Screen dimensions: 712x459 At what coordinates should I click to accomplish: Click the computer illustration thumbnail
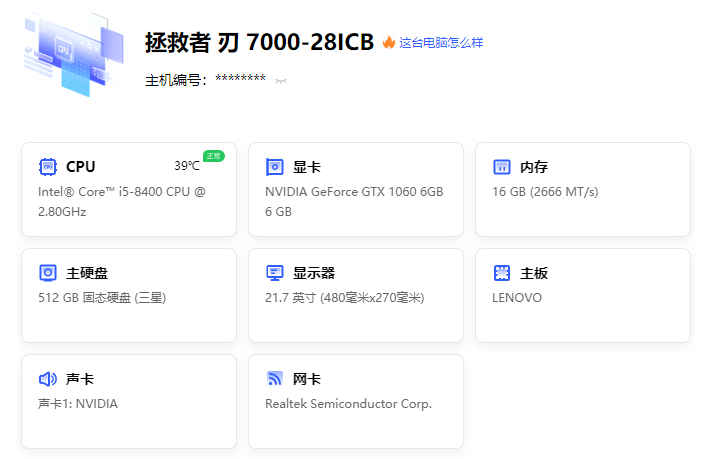coord(74,55)
